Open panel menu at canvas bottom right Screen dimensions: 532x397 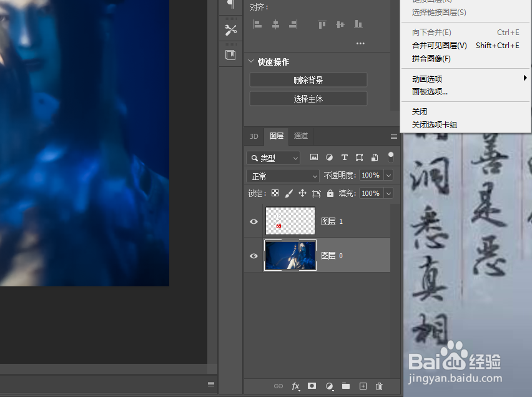(211, 384)
